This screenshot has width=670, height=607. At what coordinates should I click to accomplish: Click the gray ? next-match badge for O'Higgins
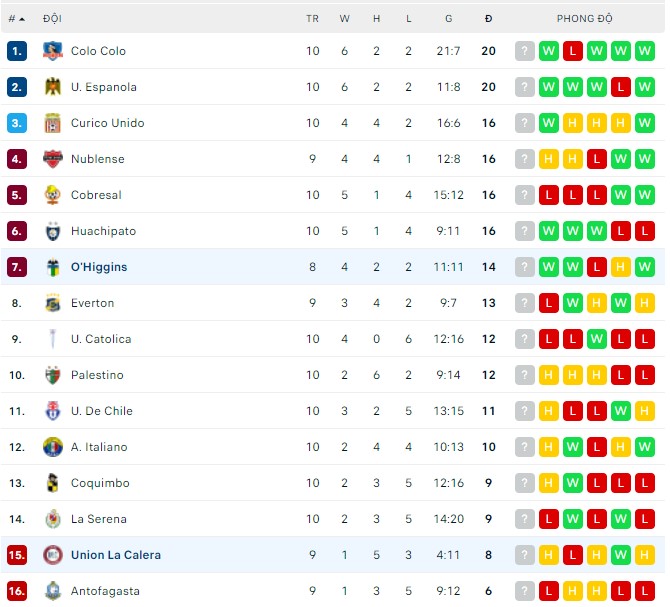coord(525,267)
